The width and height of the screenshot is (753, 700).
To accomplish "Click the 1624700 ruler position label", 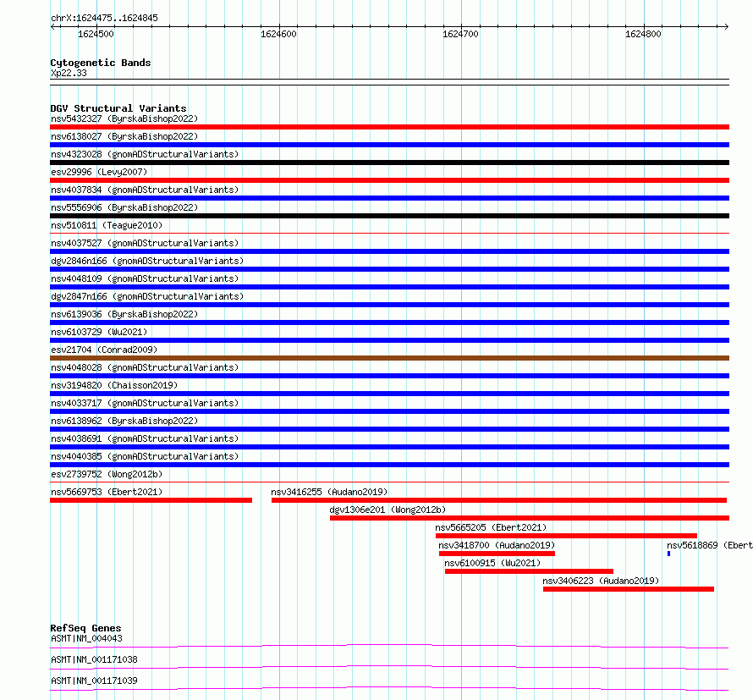I will coord(460,34).
